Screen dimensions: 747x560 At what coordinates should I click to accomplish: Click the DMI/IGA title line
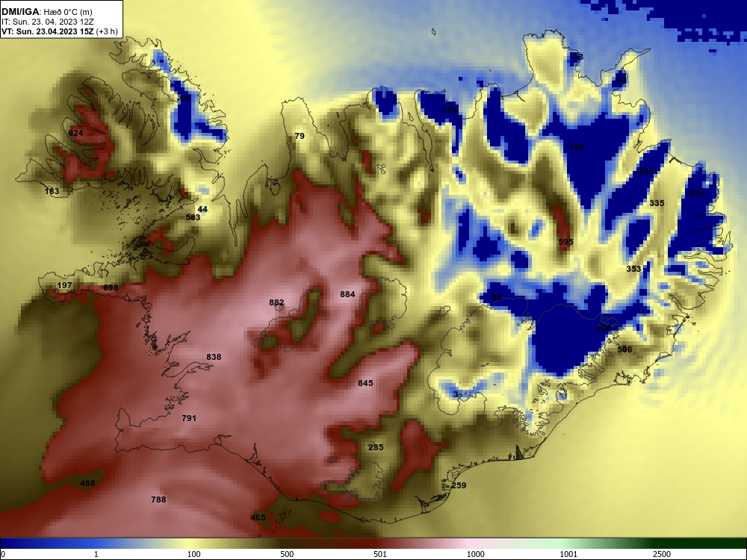pos(46,12)
